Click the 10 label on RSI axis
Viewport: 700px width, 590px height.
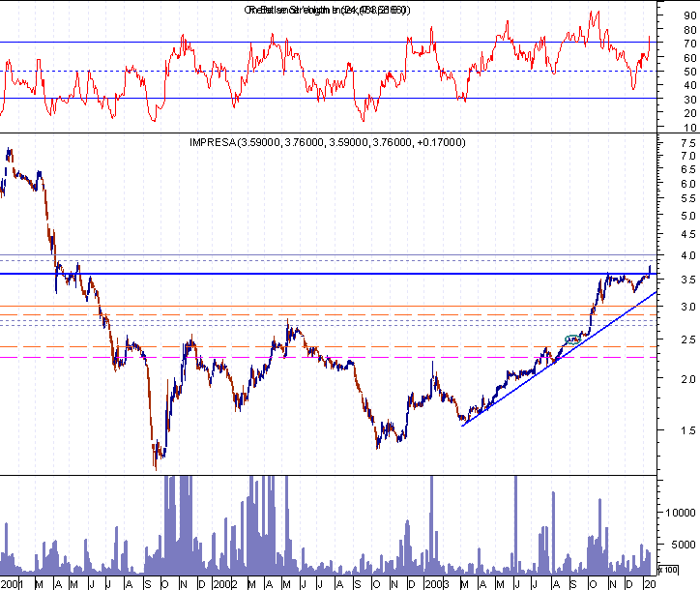point(689,128)
